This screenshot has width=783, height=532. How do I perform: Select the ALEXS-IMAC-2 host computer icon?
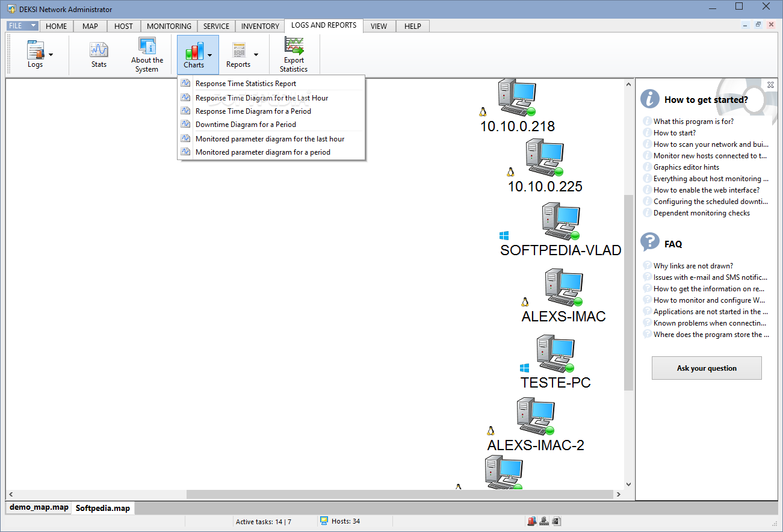[536, 416]
